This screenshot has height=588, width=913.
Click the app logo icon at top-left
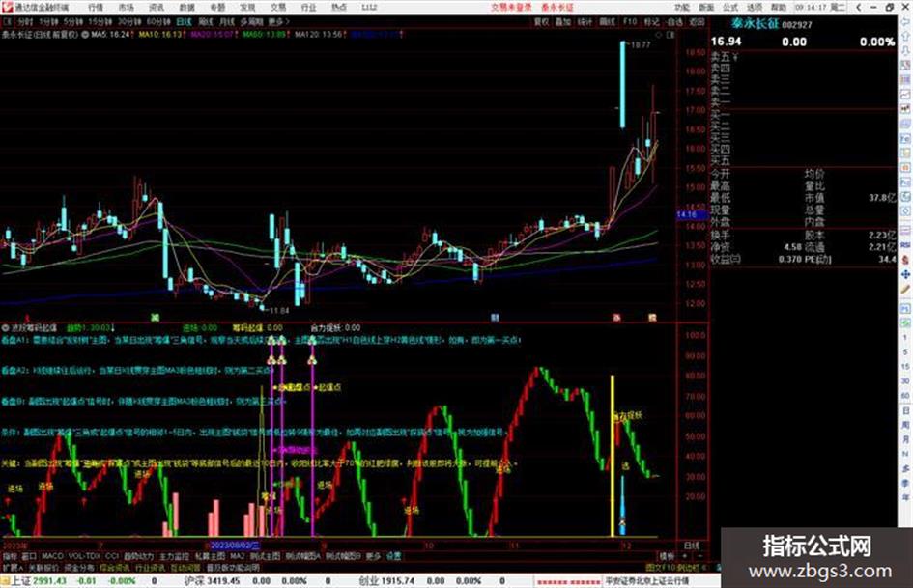[x=7, y=8]
